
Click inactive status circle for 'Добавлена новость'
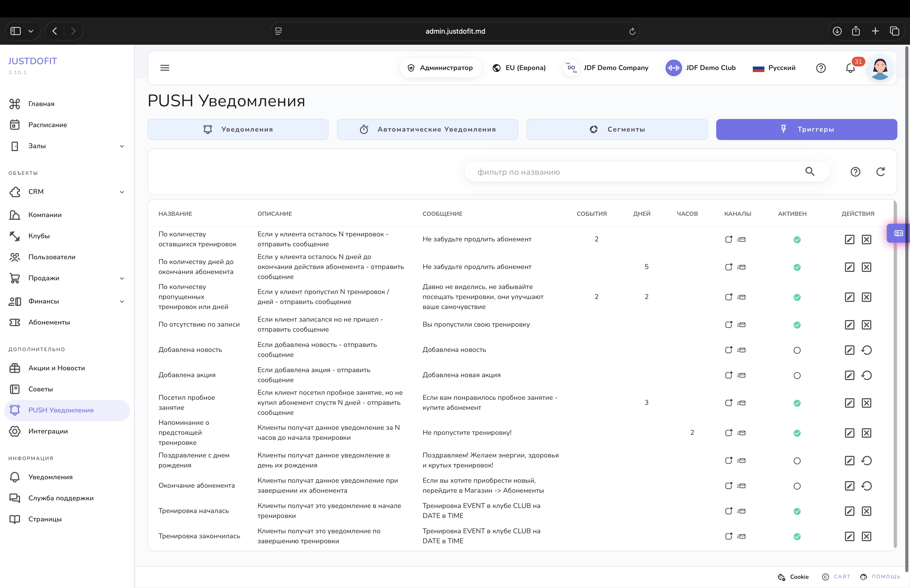[x=797, y=351]
